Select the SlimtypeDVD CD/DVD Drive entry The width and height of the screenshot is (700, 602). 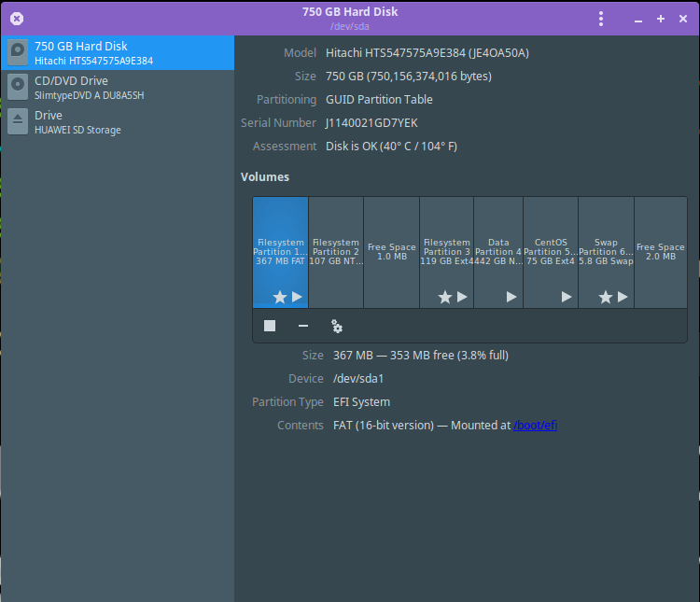[117, 88]
